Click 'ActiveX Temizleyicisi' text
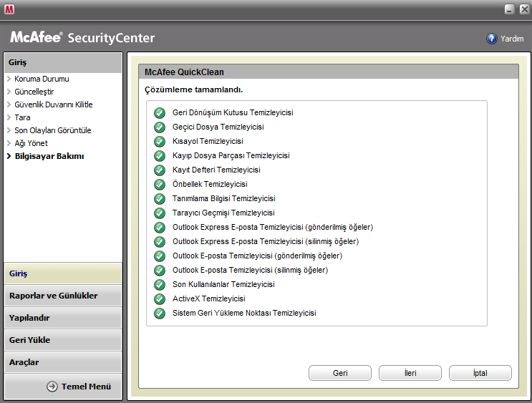 click(208, 299)
